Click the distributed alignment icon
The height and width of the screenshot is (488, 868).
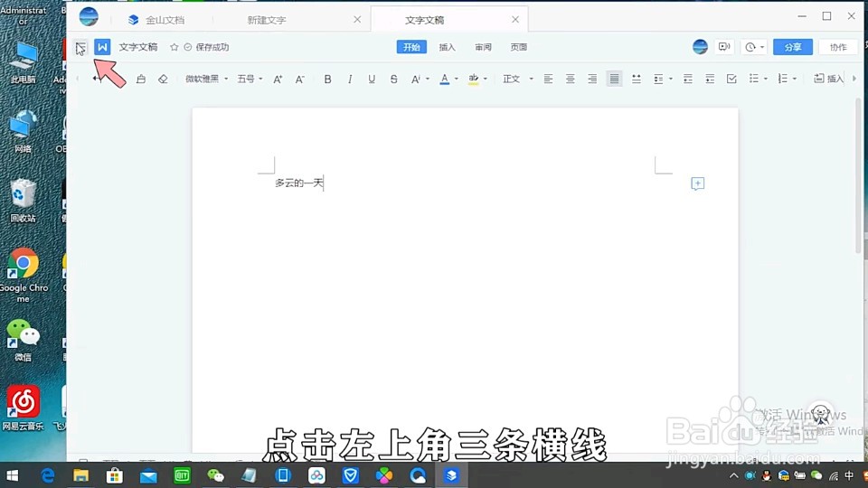click(x=637, y=80)
